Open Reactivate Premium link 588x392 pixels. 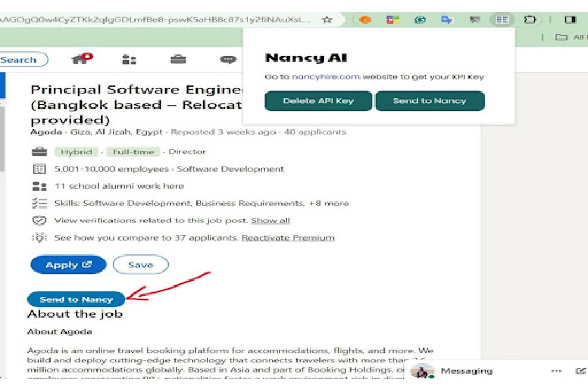[x=288, y=238]
